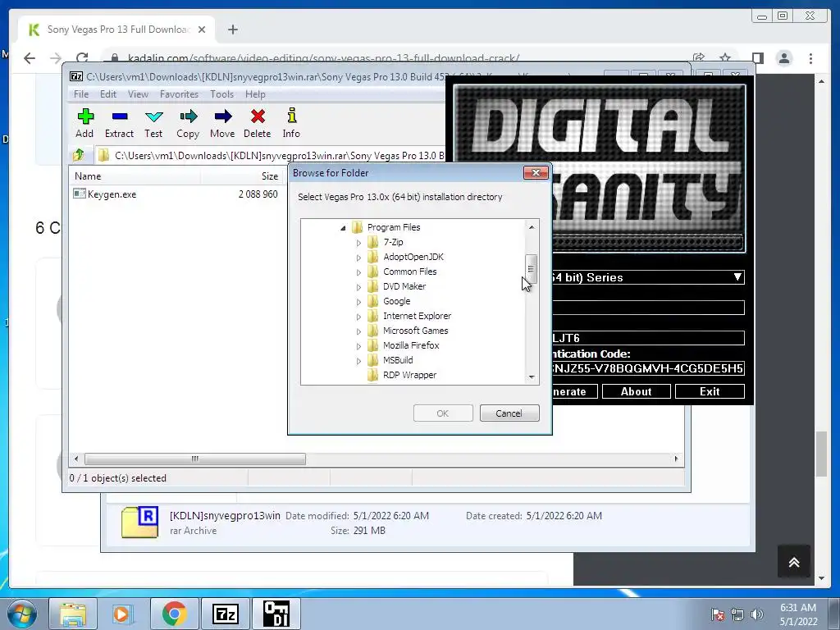Go up one folder in 7-Zip

(x=79, y=155)
